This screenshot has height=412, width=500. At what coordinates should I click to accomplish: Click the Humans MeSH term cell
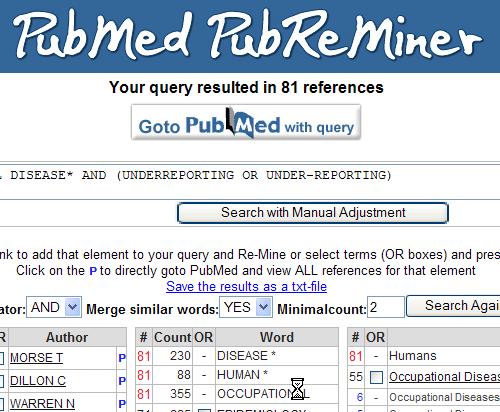[413, 356]
